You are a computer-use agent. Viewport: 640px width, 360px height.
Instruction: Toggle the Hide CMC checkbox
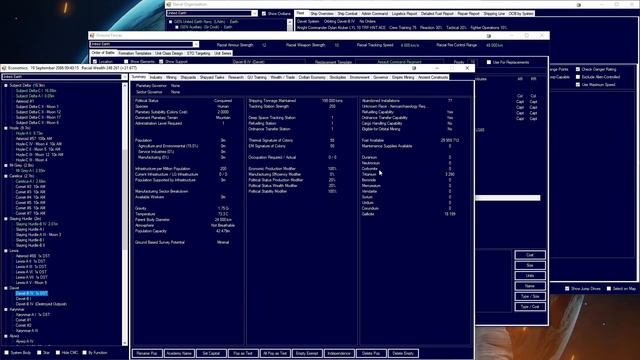coord(58,353)
